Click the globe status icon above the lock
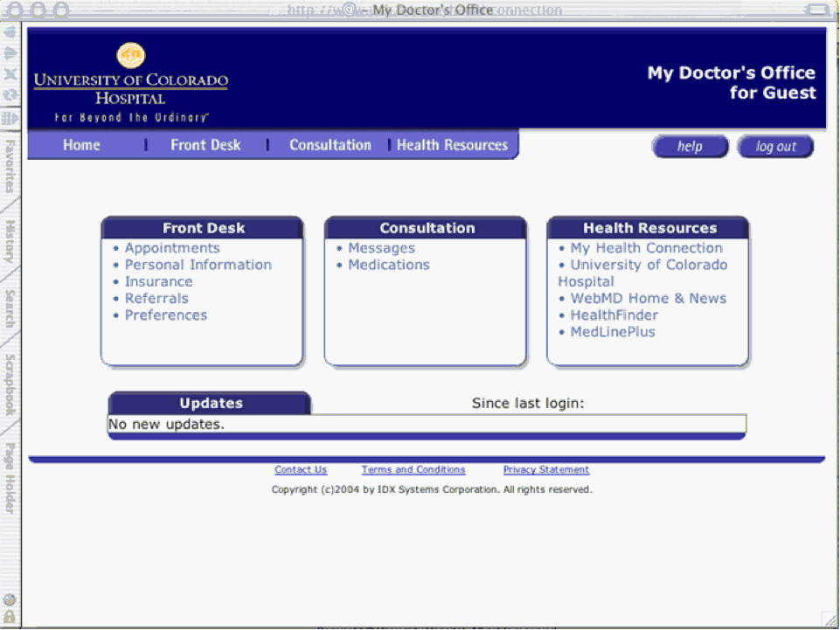This screenshot has height=630, width=840. pos(10,599)
